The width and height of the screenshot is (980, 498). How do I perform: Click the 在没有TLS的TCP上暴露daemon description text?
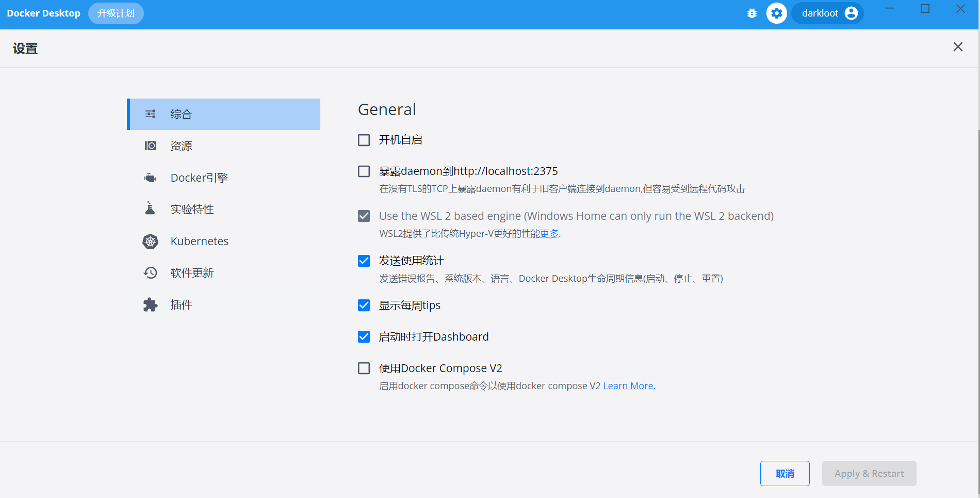point(562,189)
